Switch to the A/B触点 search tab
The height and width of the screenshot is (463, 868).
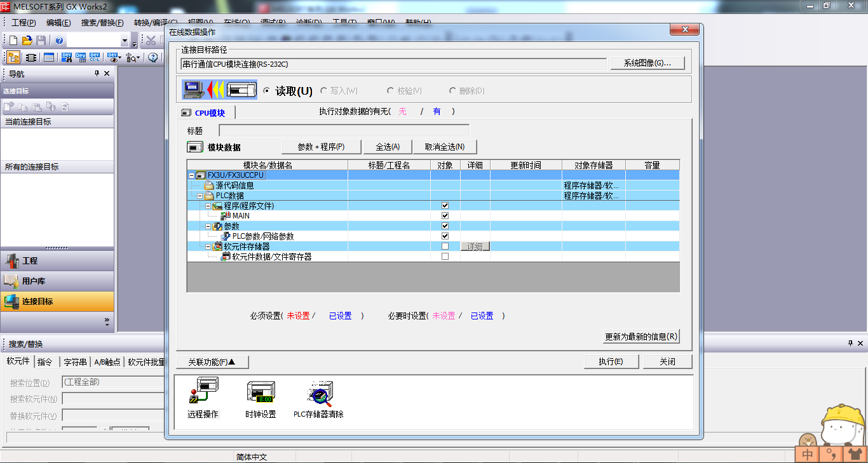pyautogui.click(x=107, y=362)
